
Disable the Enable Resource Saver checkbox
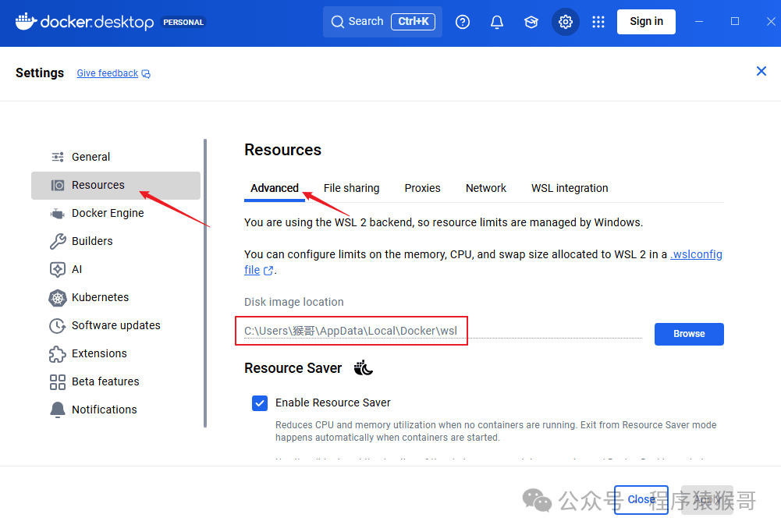pos(260,403)
